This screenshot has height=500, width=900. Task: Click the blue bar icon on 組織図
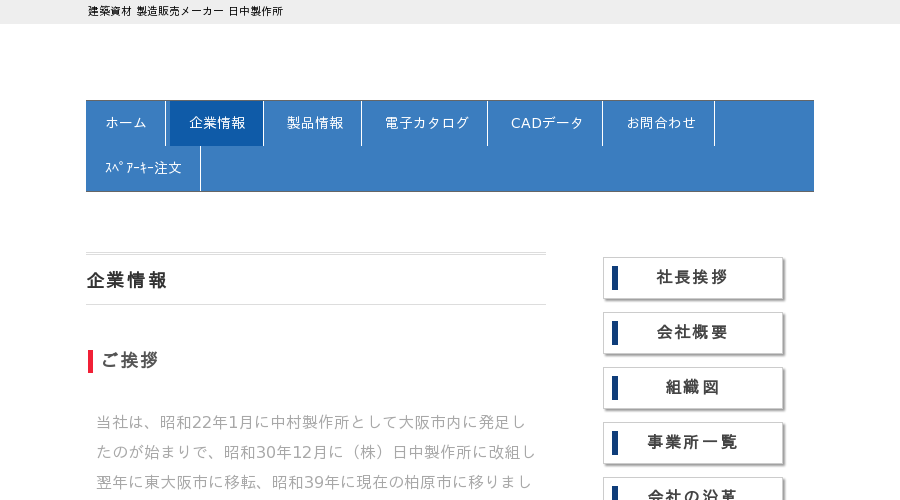615,388
